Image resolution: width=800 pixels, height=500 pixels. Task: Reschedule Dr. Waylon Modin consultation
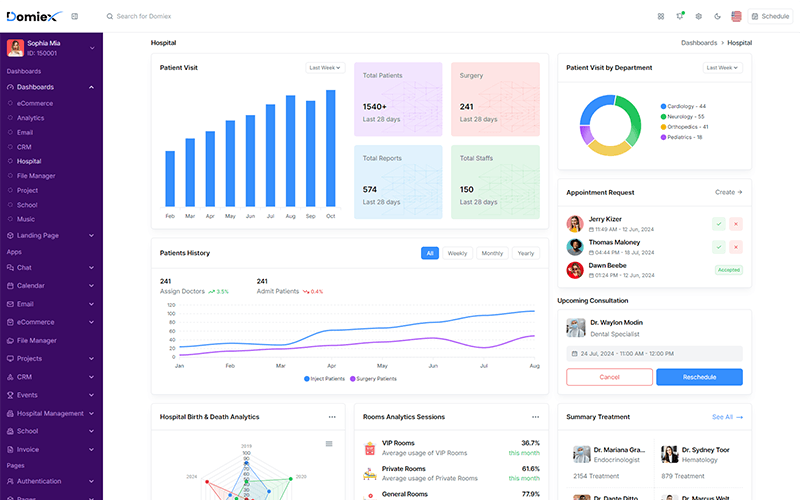[x=699, y=377]
